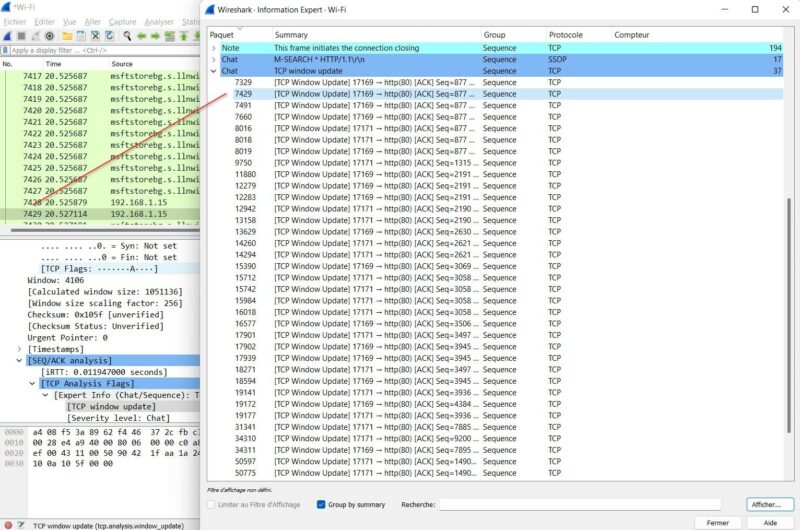
Task: Sort by Paquet column header
Action: coord(240,35)
